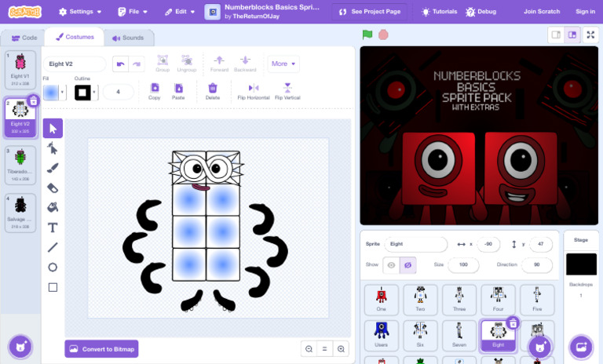This screenshot has width=603, height=364.
Task: Click the red stop button
Action: (383, 35)
